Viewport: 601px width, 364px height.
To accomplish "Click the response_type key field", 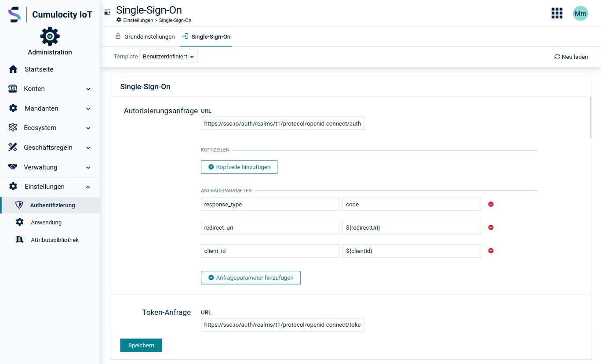I will (x=270, y=204).
